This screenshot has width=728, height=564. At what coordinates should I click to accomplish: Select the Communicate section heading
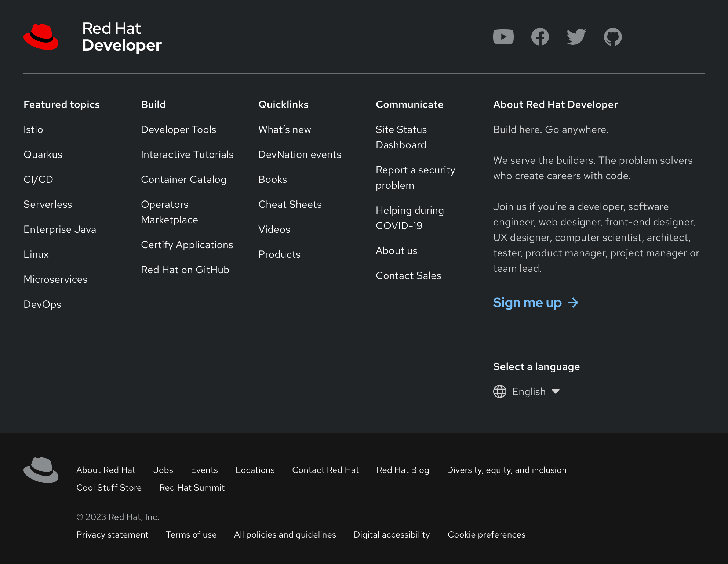(x=409, y=104)
